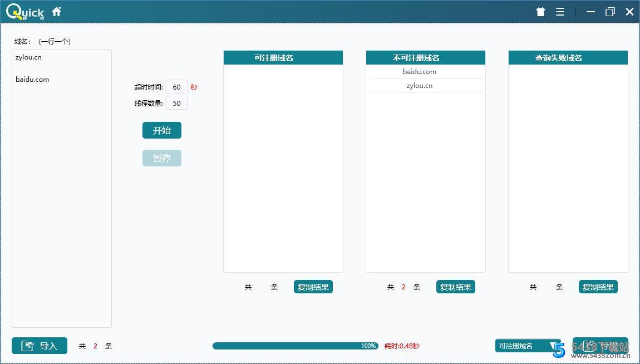Click the 查询失败域名 column header
The image size is (640, 364).
[568, 57]
